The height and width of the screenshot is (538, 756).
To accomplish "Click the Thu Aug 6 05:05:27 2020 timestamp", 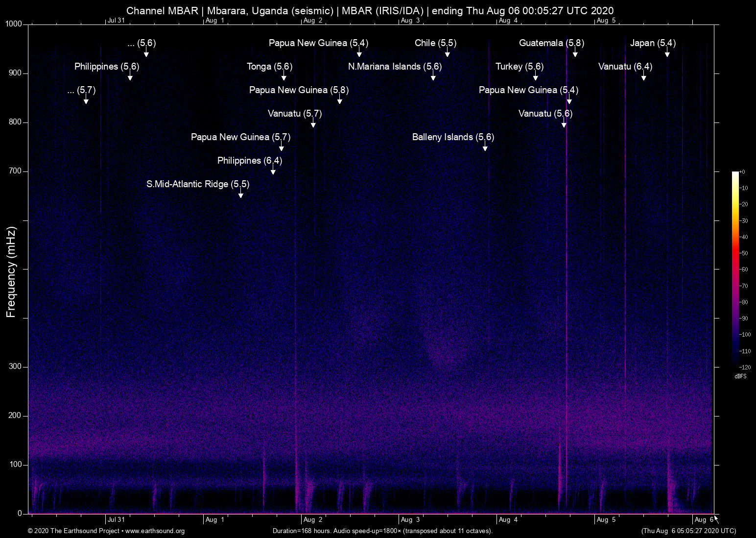I will coord(688,531).
